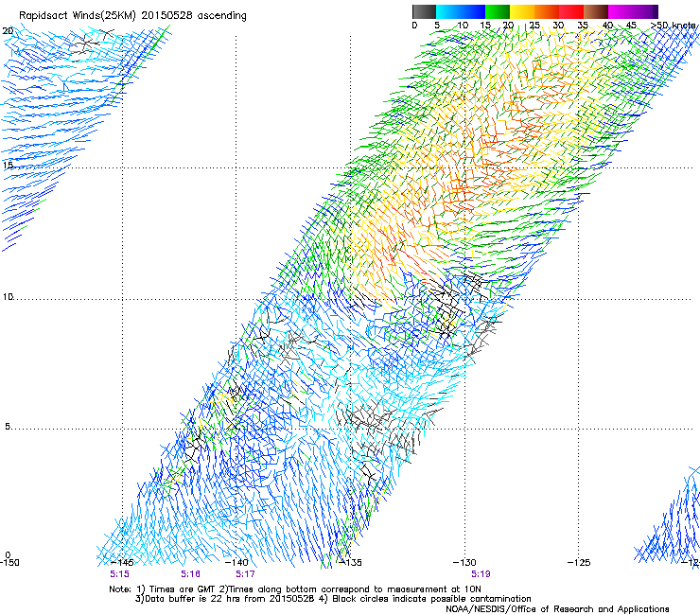
Task: Click the yellow 20-25 knots color swatch
Action: click(522, 11)
